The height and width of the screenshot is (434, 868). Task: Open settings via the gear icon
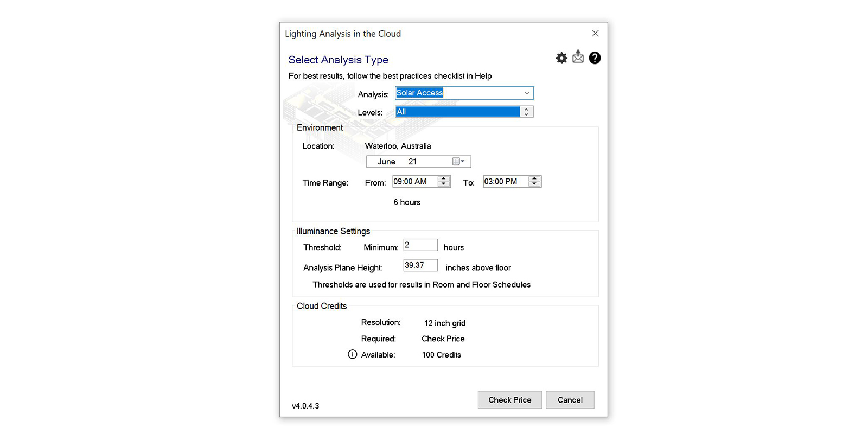pos(561,58)
